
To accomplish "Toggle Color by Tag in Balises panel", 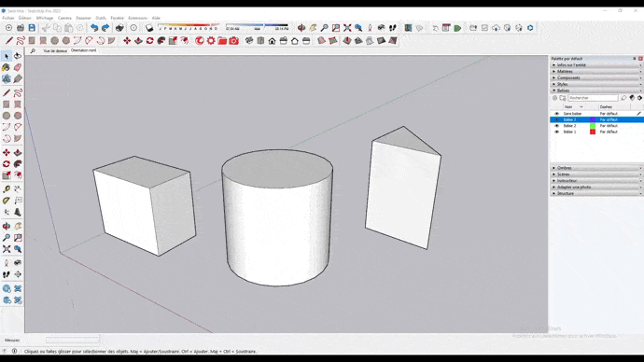I will [x=632, y=98].
